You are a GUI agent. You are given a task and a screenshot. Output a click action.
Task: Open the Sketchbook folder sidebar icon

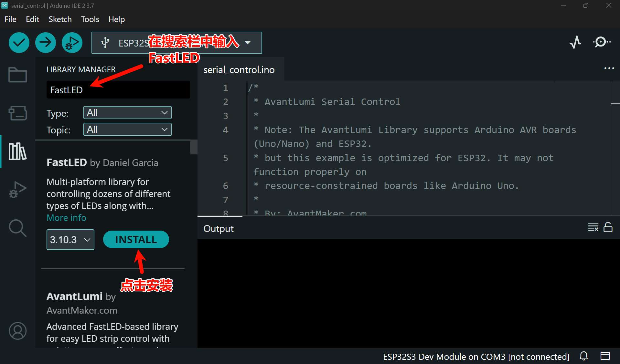pos(17,75)
